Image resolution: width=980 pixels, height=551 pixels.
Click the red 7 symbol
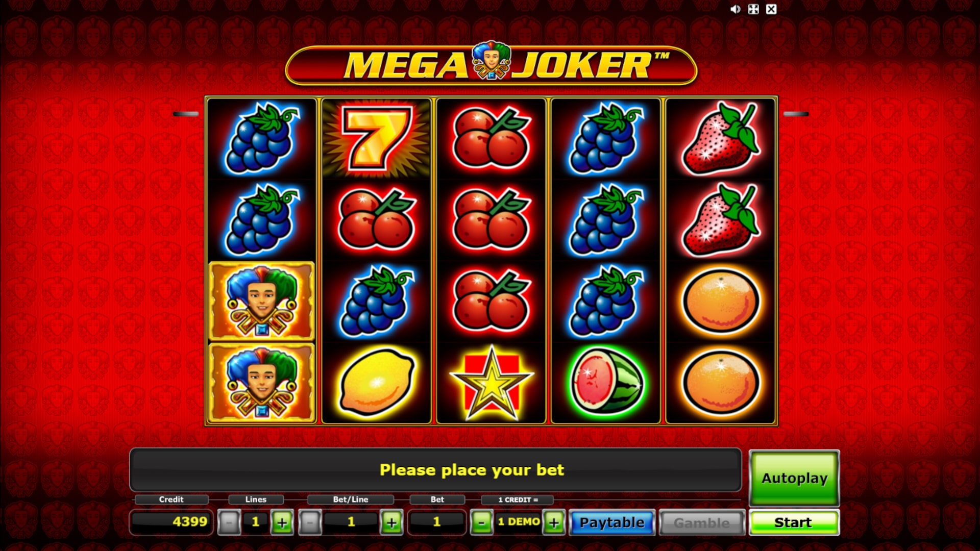coord(377,138)
